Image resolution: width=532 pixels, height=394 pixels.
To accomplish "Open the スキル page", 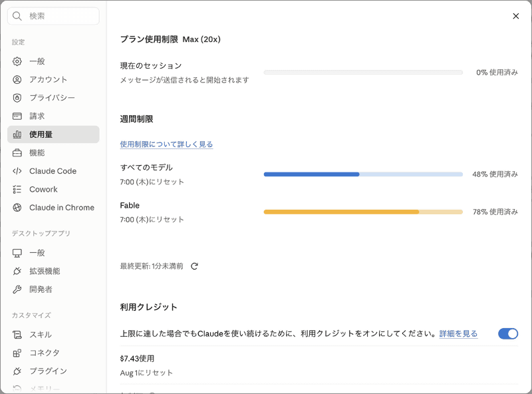I will coord(53,335).
